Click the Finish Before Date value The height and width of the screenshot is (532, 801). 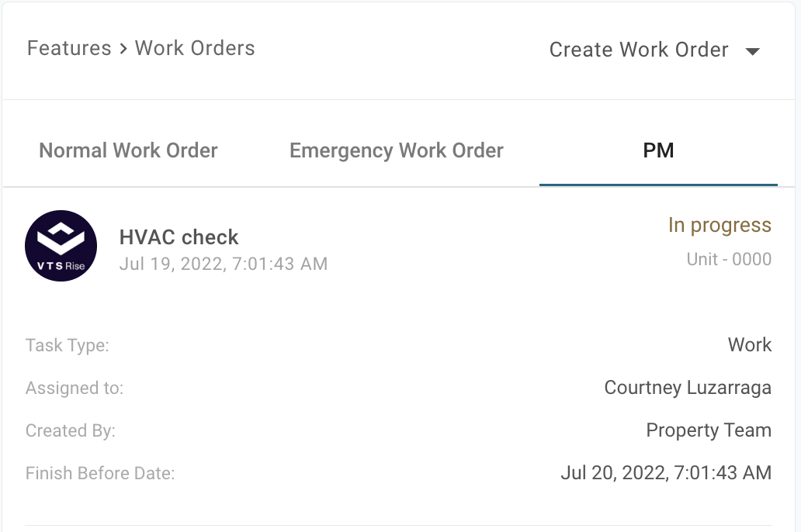tap(666, 472)
